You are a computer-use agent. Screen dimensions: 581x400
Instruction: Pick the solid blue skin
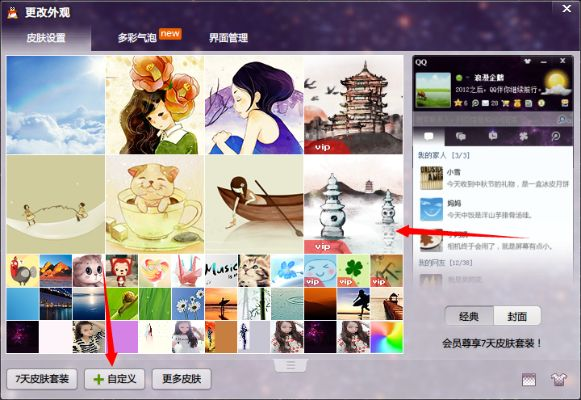point(23,304)
